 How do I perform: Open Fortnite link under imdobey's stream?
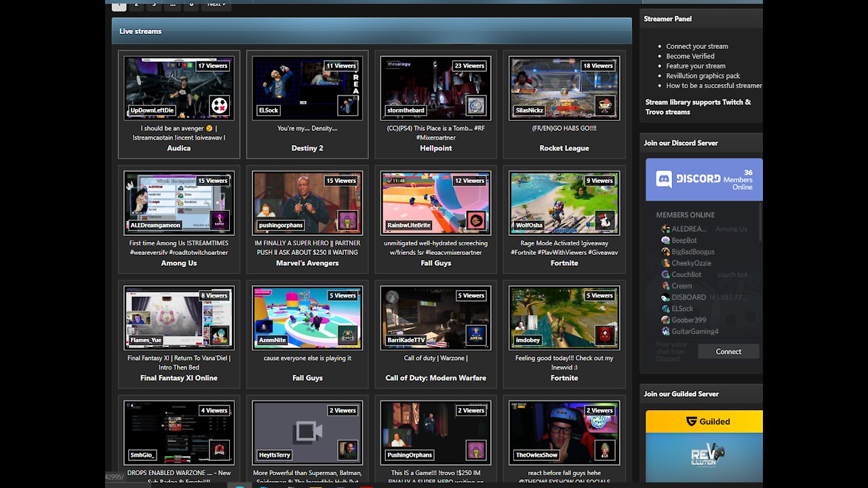(564, 378)
